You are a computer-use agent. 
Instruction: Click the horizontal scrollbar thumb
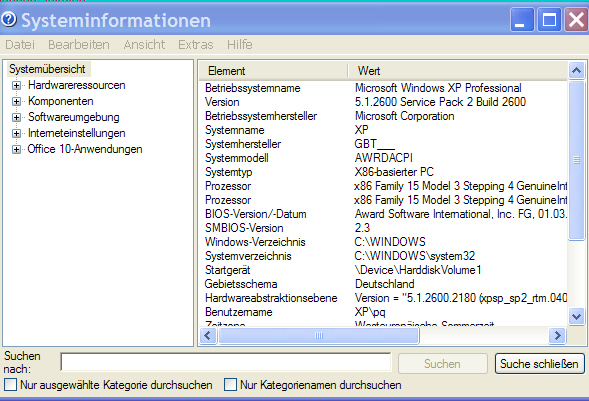(319, 335)
